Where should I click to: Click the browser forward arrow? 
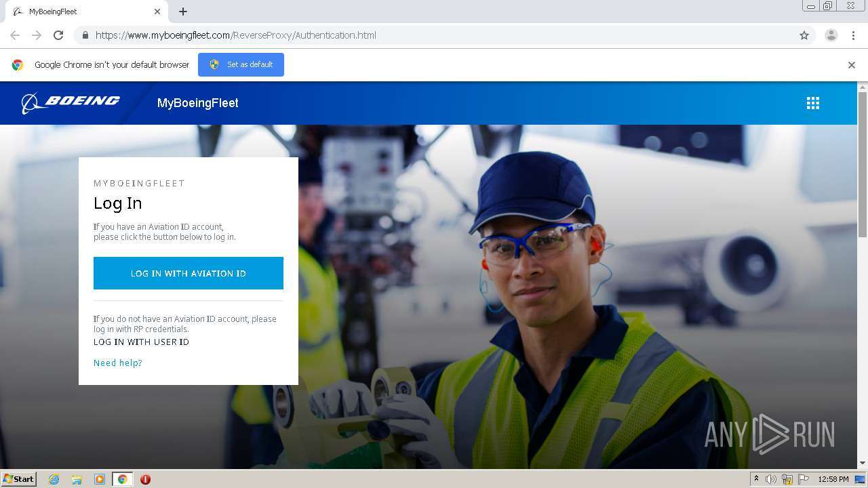click(x=37, y=35)
